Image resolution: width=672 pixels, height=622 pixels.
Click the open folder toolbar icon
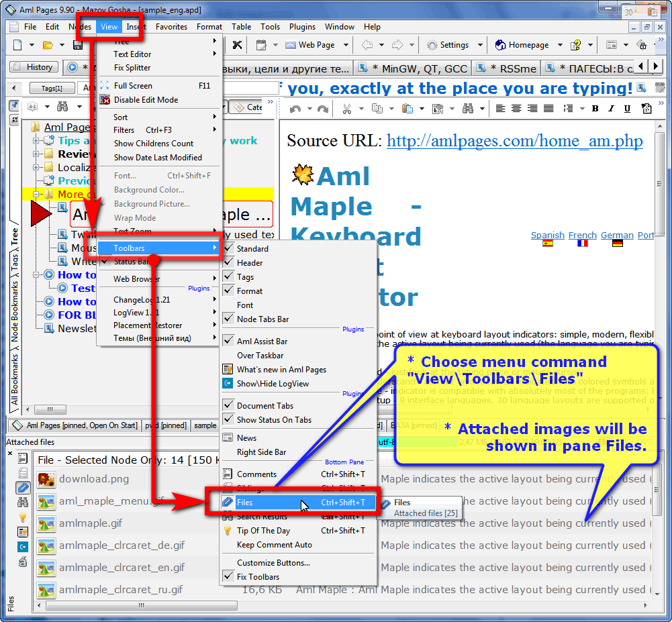tap(48, 45)
